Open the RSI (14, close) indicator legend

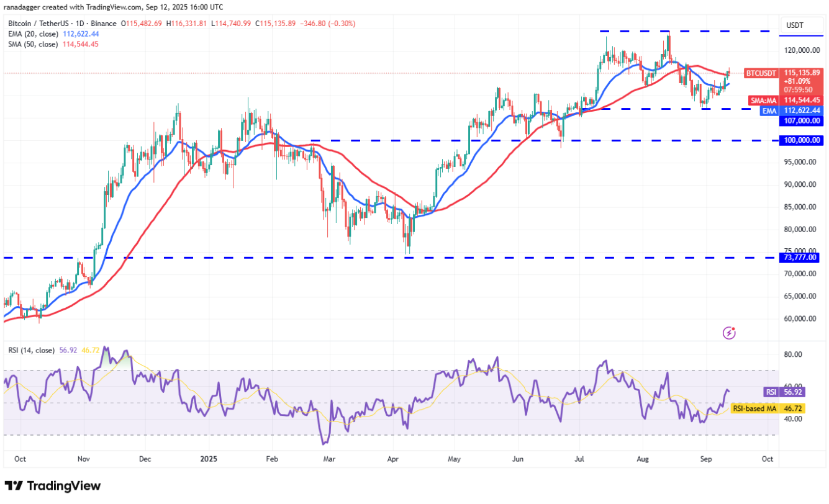32,350
